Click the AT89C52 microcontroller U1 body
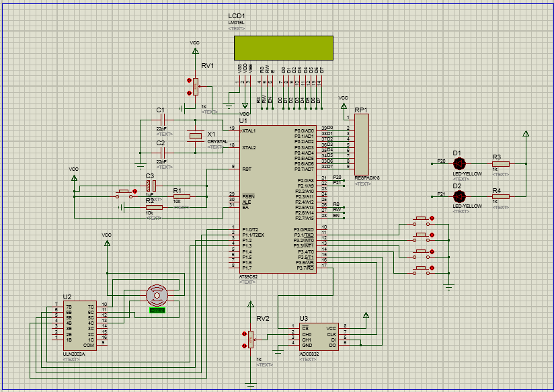 click(x=278, y=199)
